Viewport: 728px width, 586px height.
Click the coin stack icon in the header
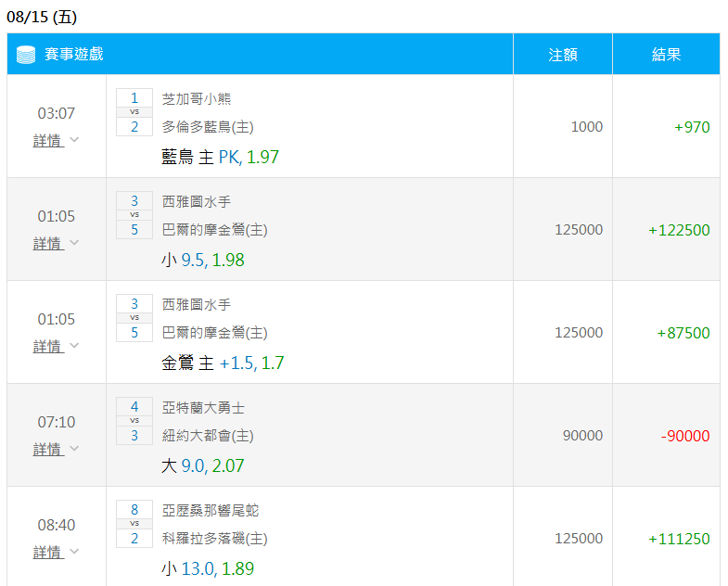point(26,55)
